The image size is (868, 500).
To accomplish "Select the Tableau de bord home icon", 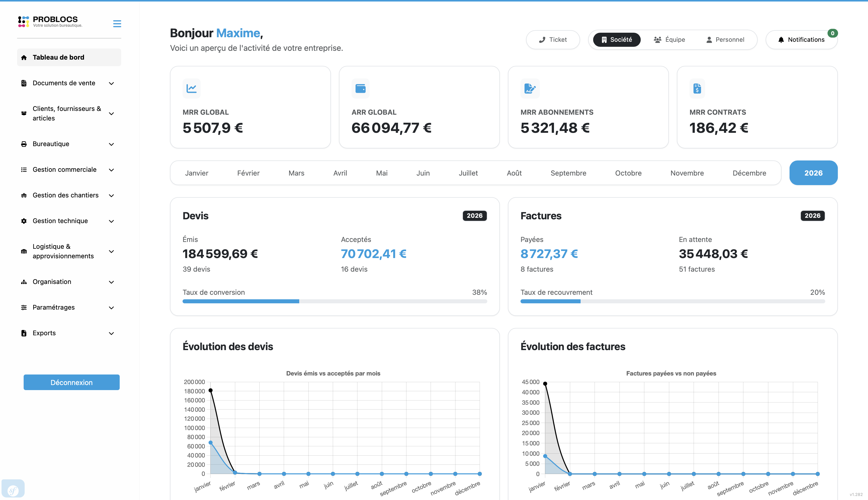I will coord(24,57).
